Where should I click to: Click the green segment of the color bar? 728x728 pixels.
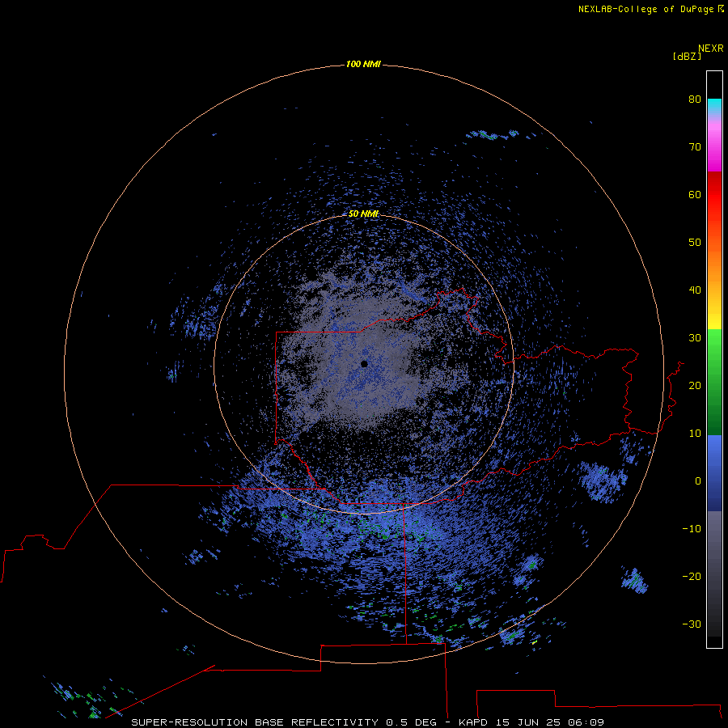[714, 382]
